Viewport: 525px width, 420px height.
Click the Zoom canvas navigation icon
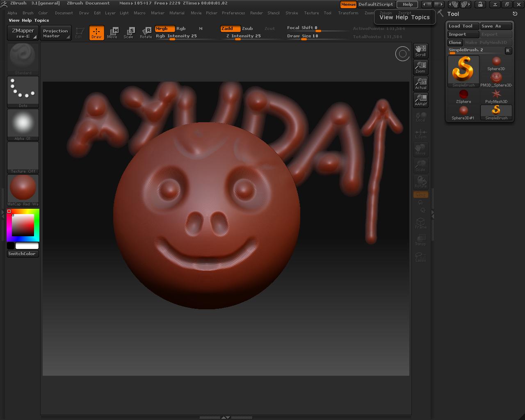click(420, 67)
